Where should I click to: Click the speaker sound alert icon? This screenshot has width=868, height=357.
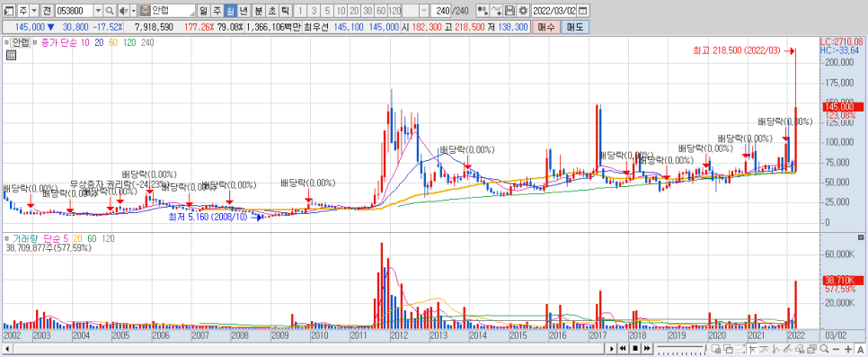click(123, 11)
